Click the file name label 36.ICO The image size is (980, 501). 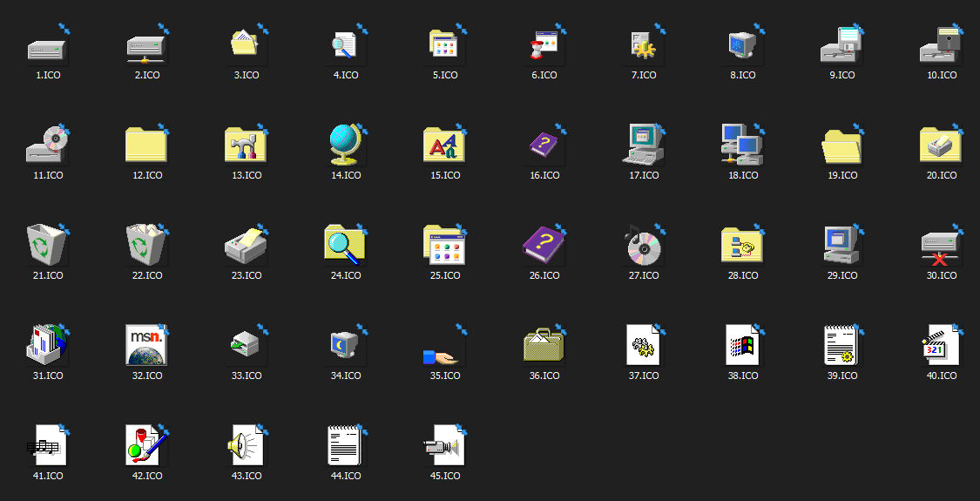(x=544, y=376)
